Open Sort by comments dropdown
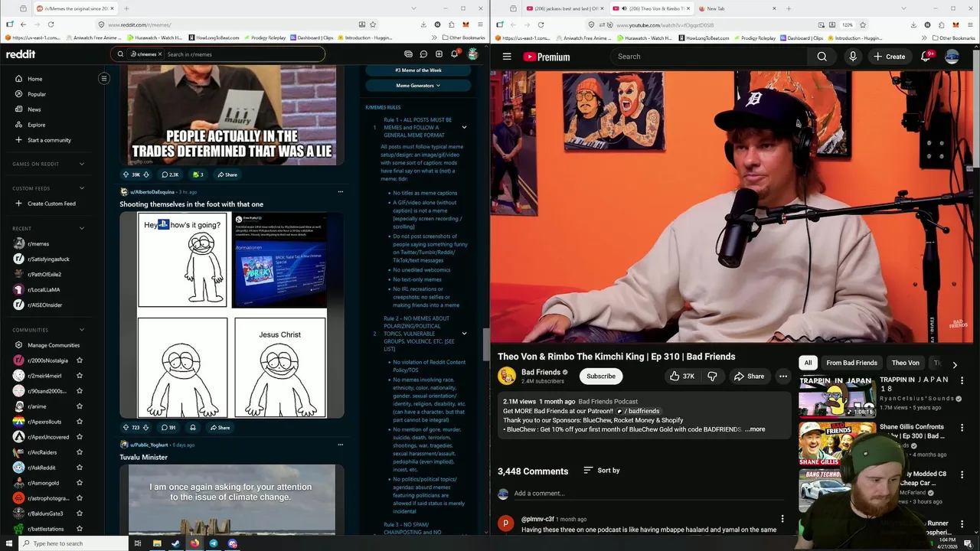The width and height of the screenshot is (980, 551). (x=602, y=471)
